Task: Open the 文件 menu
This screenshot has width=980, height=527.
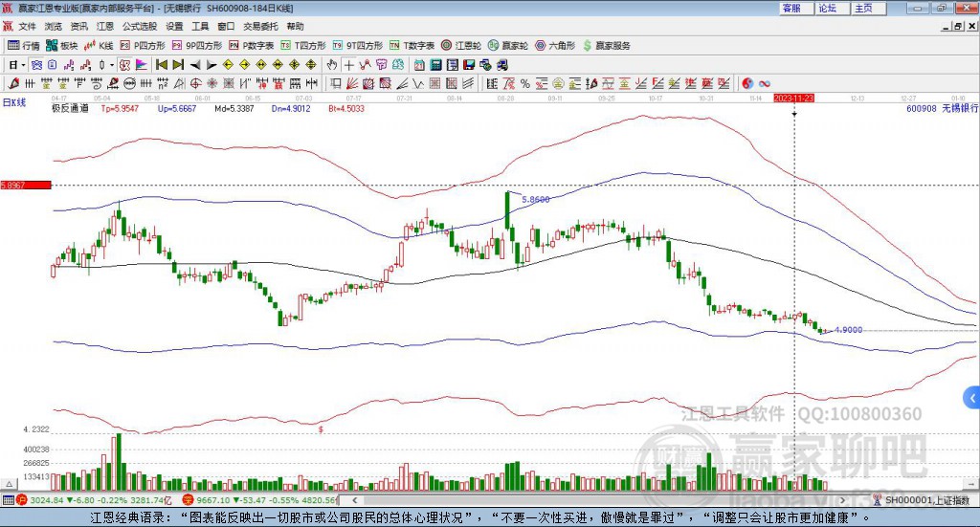Action: pos(27,26)
